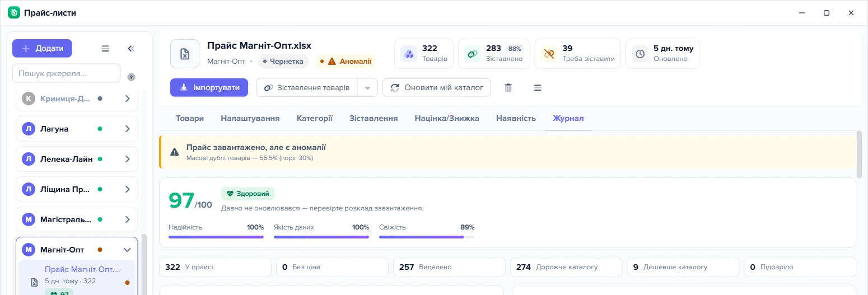
Task: Click the Здоровий health badge
Action: coord(248,194)
